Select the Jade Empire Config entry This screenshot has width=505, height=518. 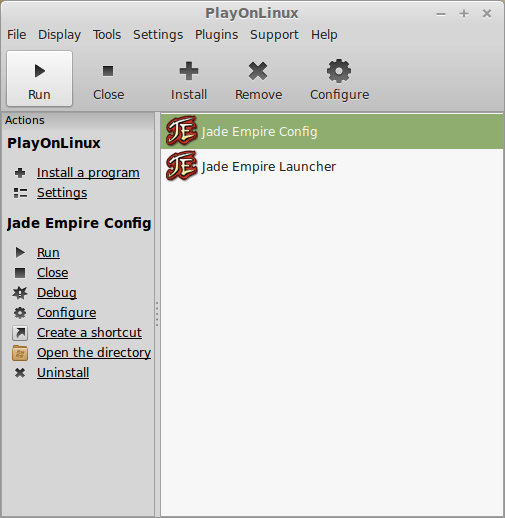[x=332, y=132]
